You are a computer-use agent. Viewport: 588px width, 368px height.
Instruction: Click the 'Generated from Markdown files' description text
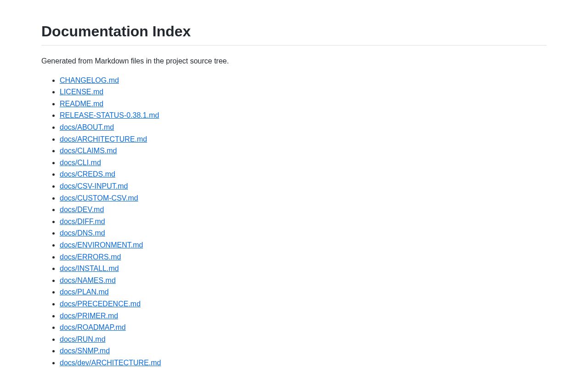pos(135,61)
